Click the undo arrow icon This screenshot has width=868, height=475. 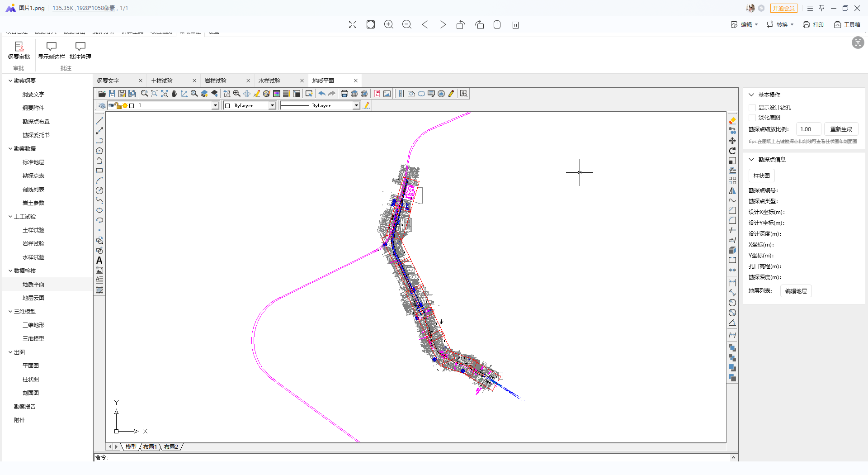point(322,94)
